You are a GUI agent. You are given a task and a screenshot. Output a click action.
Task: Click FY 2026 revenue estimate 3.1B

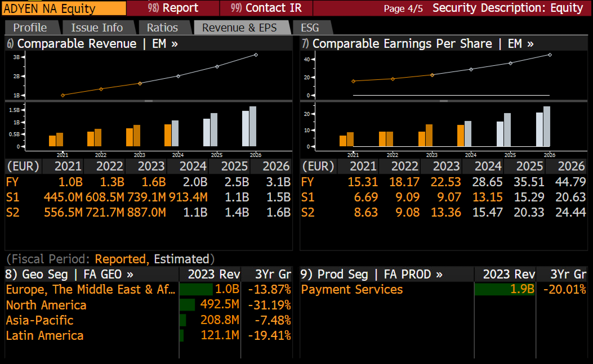(x=278, y=182)
